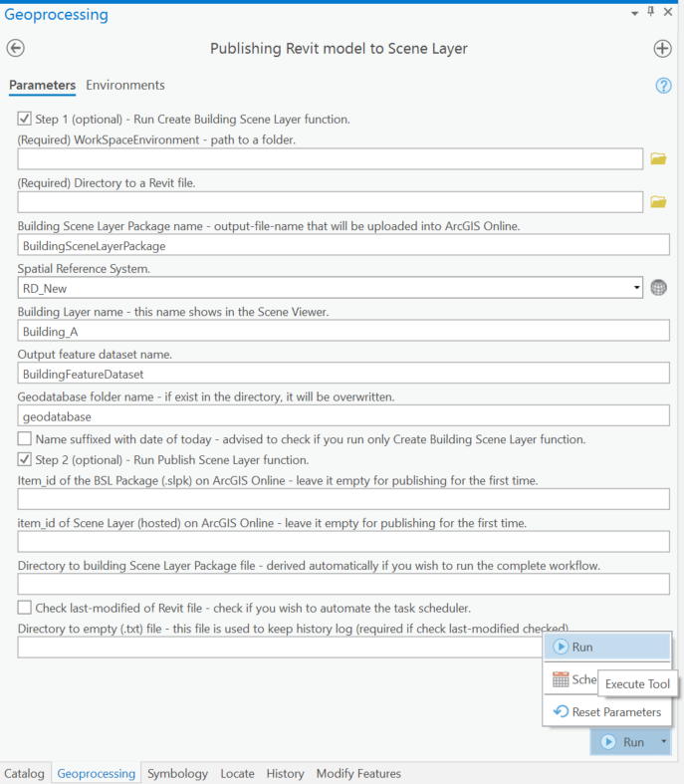Uncheck Step 1 Create Building Scene Layer

[25, 120]
